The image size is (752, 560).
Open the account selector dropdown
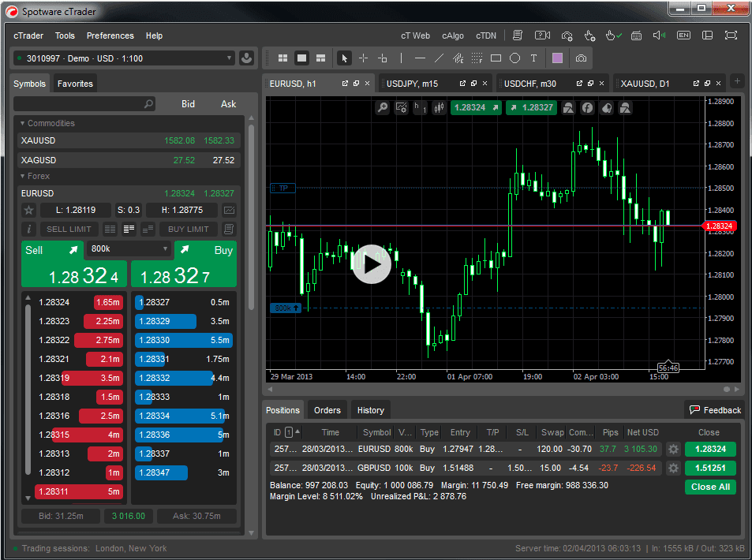tap(124, 58)
